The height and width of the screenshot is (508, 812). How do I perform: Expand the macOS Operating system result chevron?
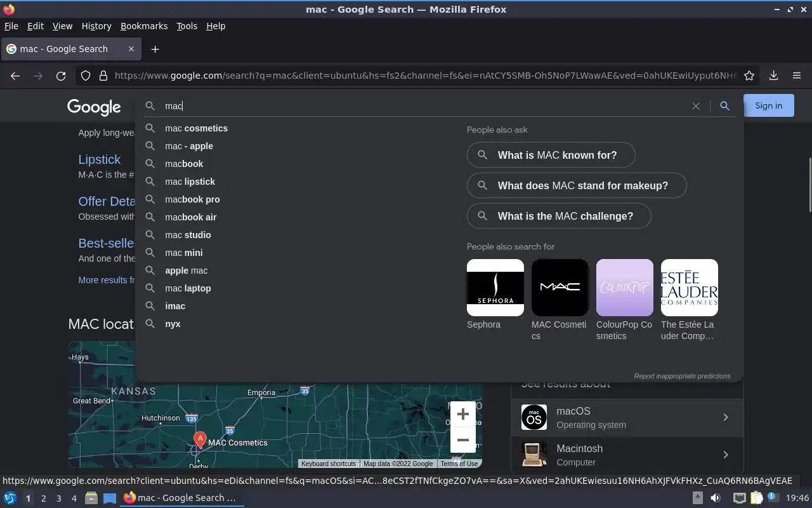coord(726,417)
